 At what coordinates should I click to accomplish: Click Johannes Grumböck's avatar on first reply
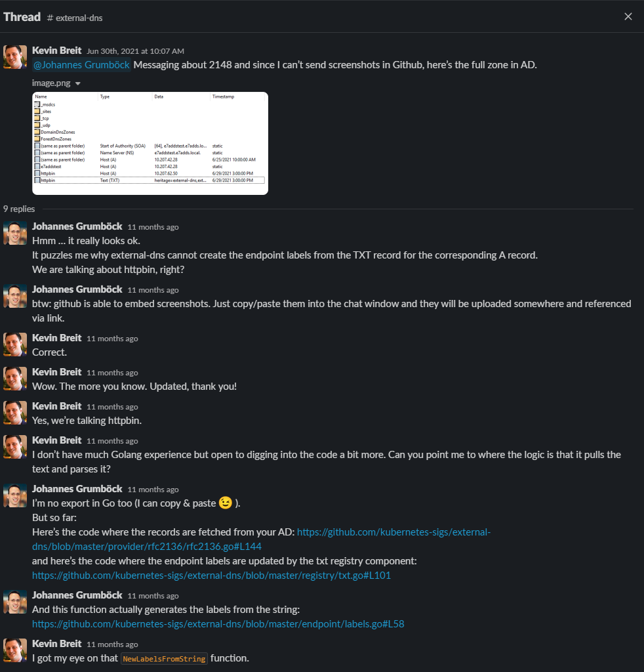15,233
